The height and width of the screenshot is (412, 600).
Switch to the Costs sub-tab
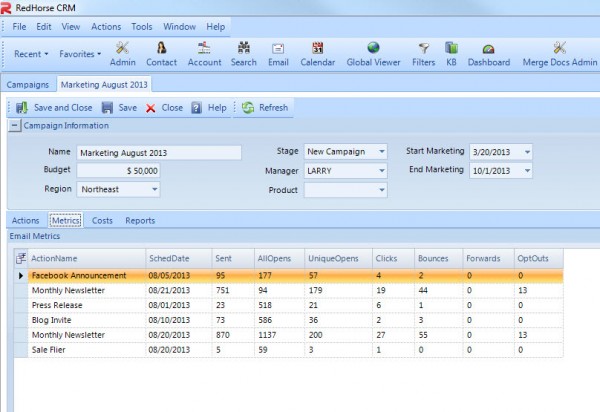pos(102,221)
